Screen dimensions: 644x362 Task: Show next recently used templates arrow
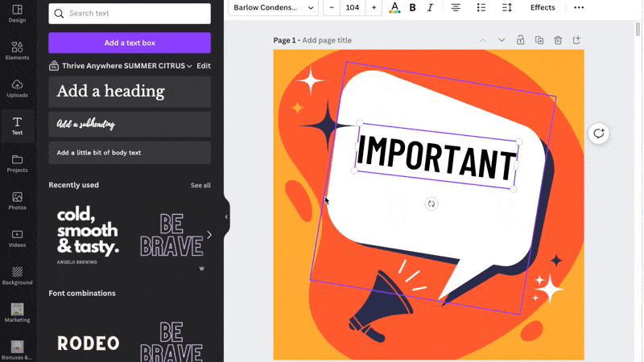coord(209,235)
